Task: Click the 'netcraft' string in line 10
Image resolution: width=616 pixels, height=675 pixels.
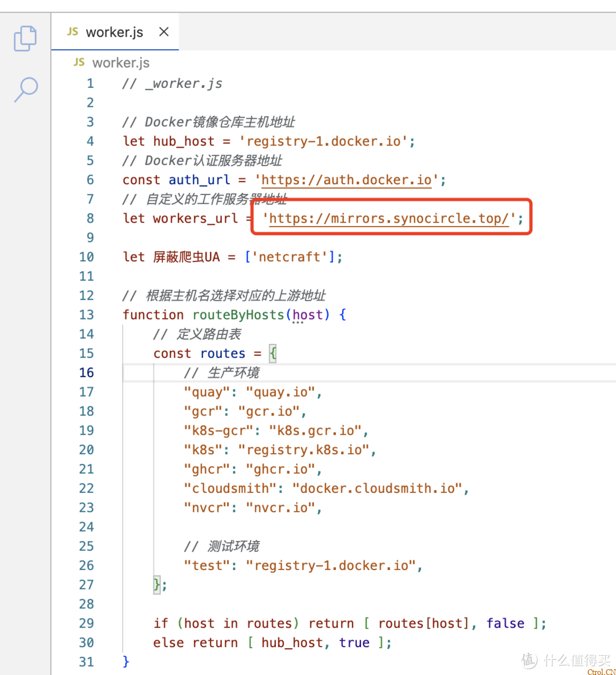Action: pyautogui.click(x=290, y=257)
